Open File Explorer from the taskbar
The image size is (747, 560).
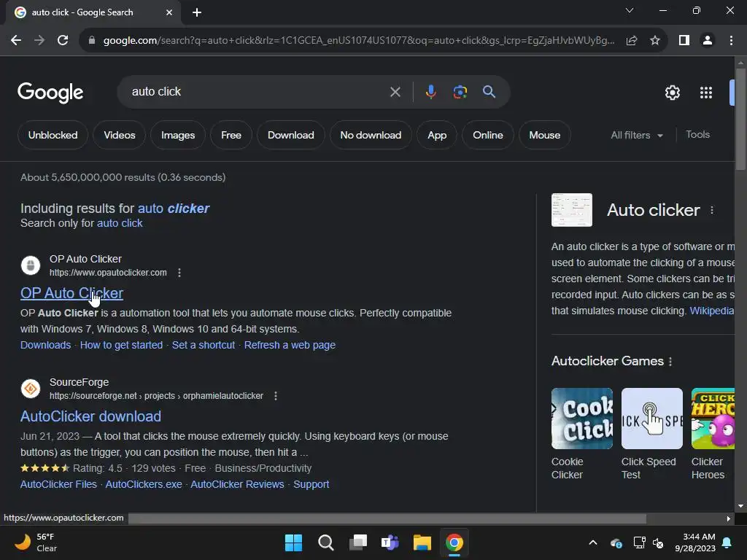[422, 542]
